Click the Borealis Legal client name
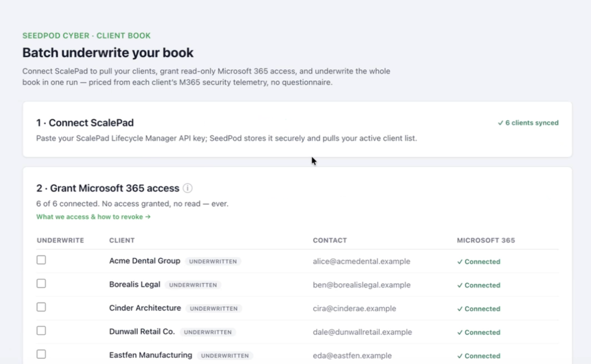Viewport: 591px width, 364px height. click(x=135, y=285)
